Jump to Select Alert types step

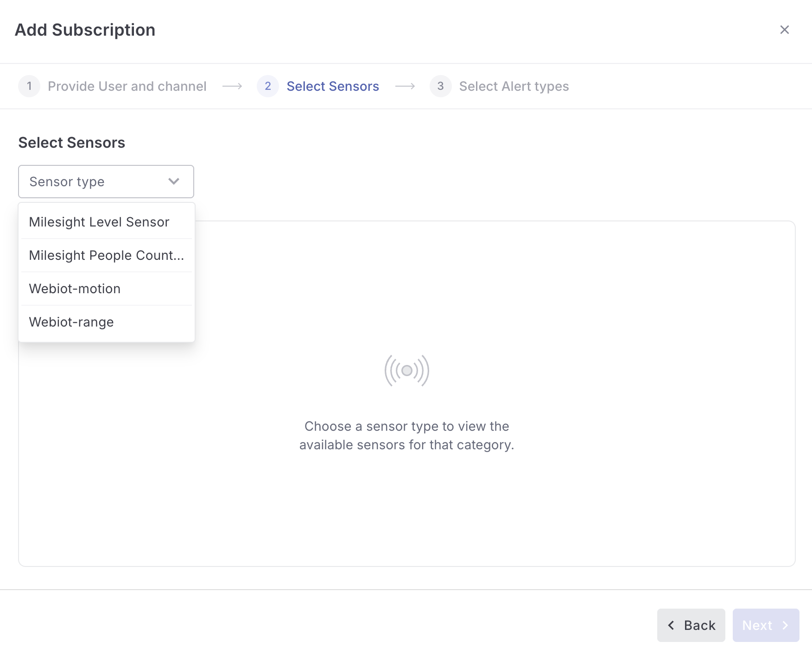(x=514, y=86)
